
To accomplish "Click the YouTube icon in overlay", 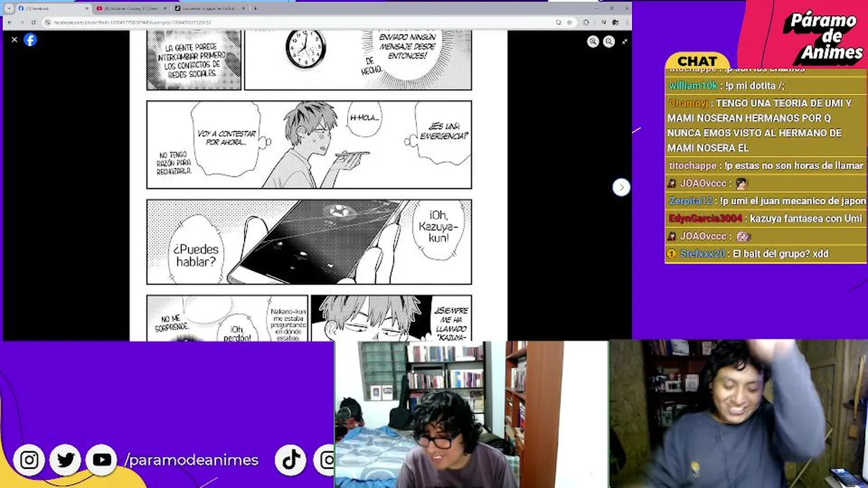I will (x=102, y=460).
